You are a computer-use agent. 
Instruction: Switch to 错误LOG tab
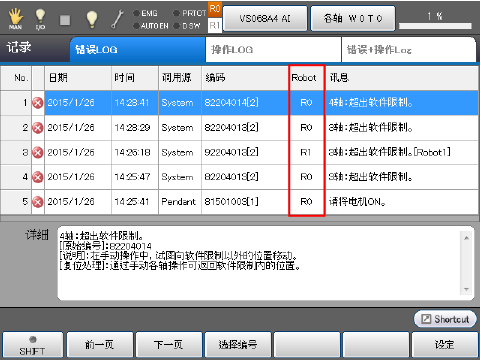(137, 50)
